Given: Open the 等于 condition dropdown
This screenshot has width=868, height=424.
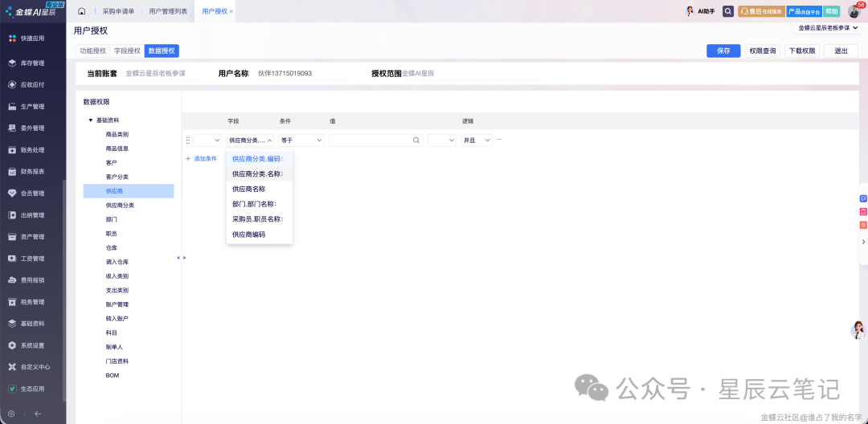Looking at the screenshot, I should pos(301,141).
